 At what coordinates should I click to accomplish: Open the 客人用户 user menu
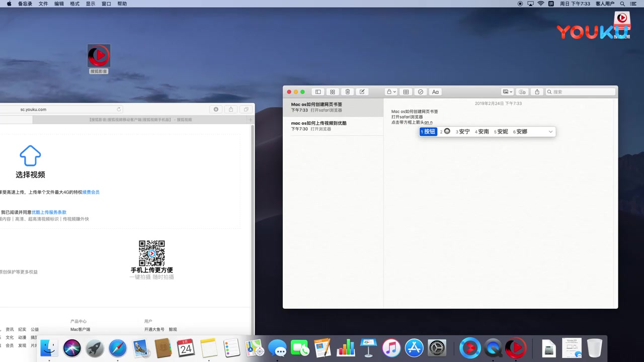click(605, 4)
